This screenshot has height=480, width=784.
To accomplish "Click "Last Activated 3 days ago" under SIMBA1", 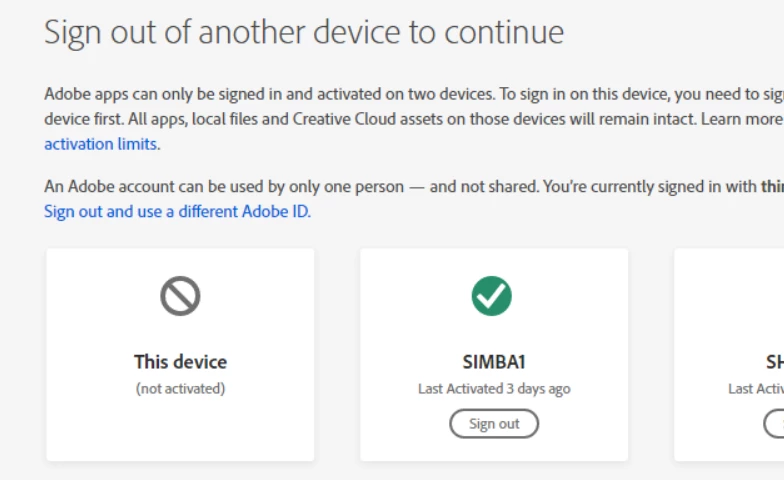I will coord(494,388).
